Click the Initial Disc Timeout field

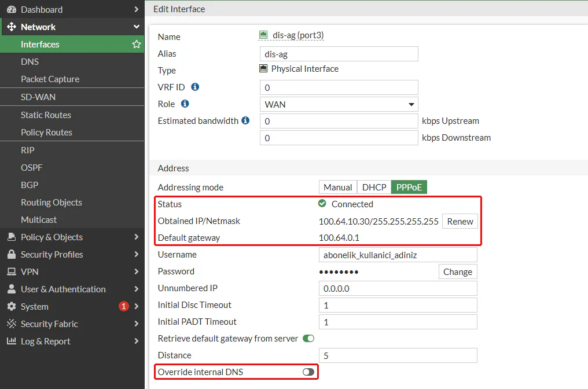tap(398, 305)
